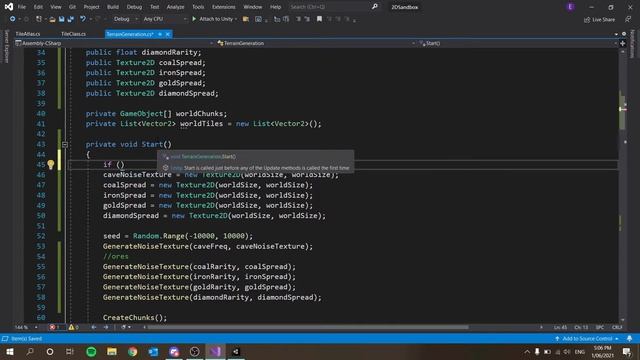Open the Any CPU platform dropdown

tap(165, 19)
